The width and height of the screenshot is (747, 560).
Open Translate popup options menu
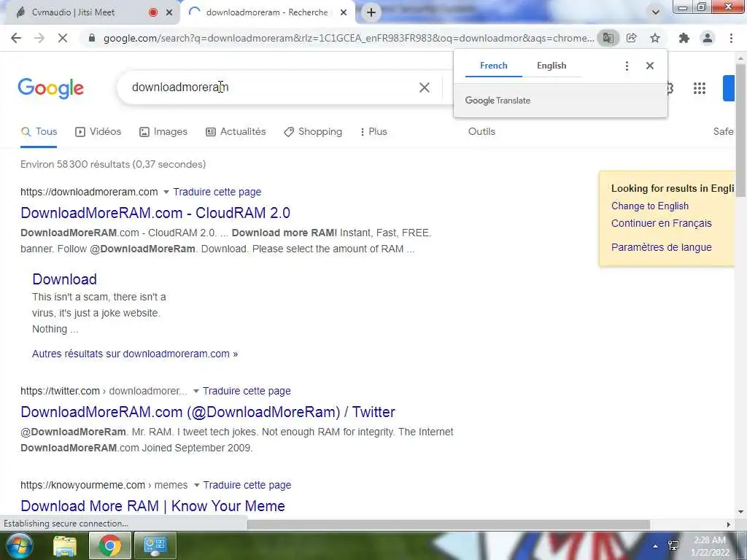627,66
